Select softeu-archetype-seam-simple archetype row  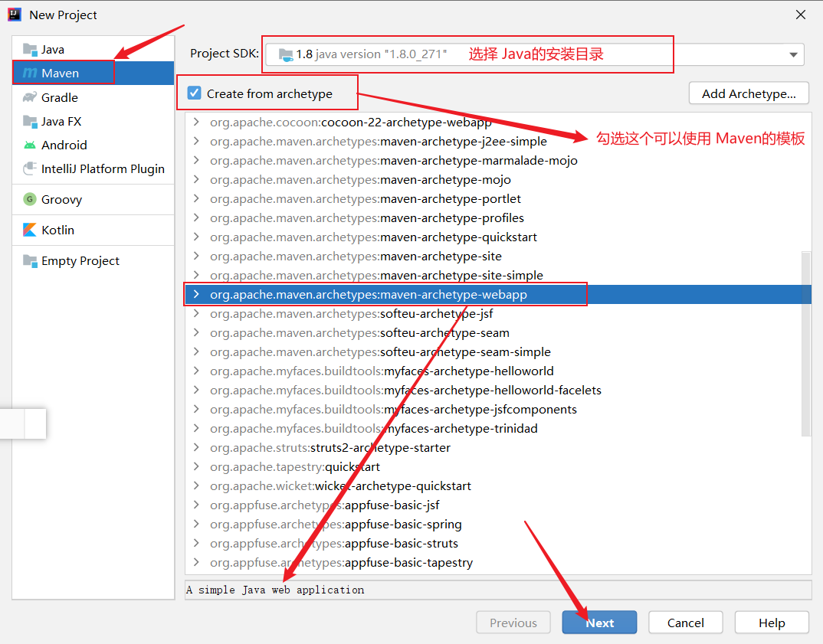(x=498, y=351)
